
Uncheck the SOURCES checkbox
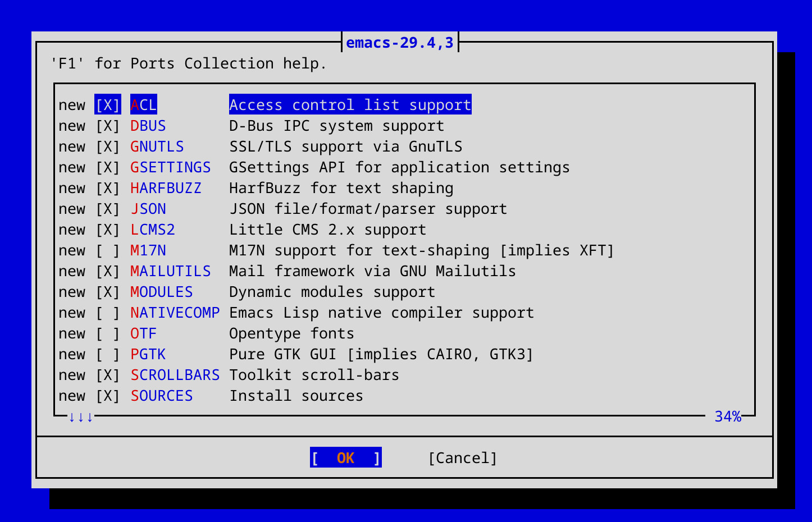click(108, 396)
